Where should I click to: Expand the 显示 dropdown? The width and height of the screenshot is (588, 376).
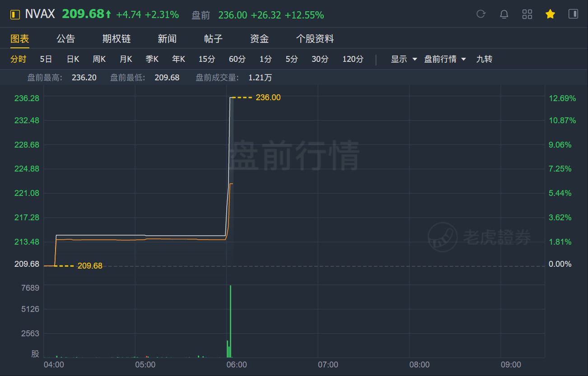(x=404, y=59)
